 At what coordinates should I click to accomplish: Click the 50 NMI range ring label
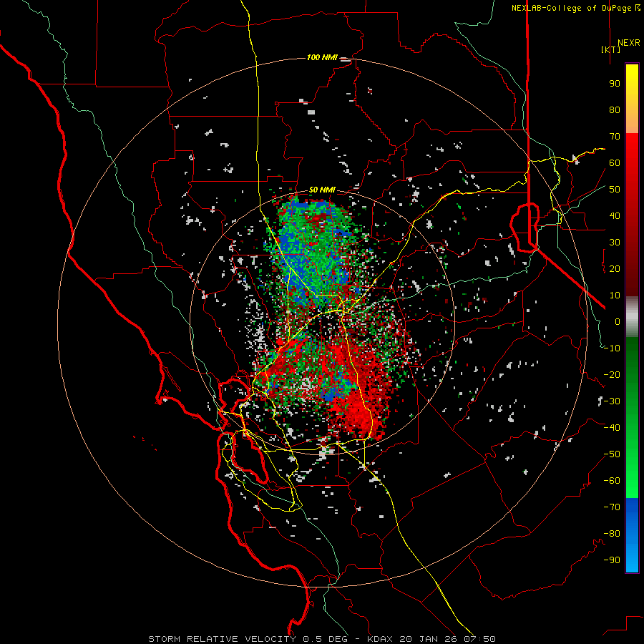click(322, 190)
